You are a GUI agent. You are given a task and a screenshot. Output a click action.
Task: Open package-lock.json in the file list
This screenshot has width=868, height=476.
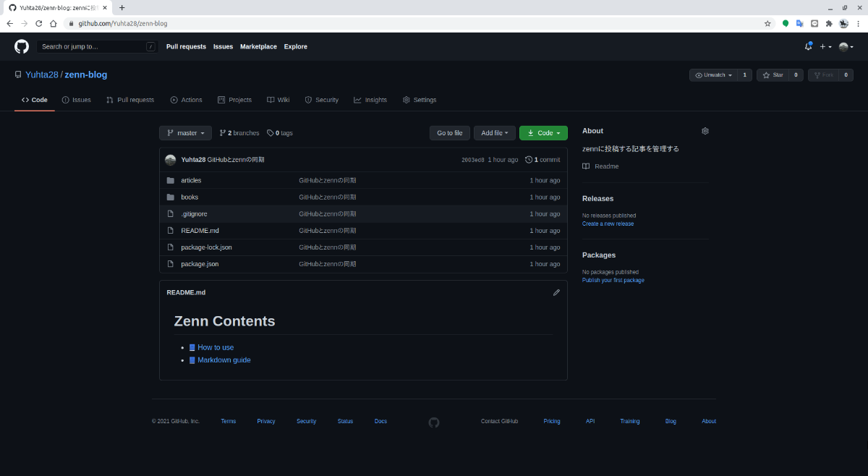[206, 247]
